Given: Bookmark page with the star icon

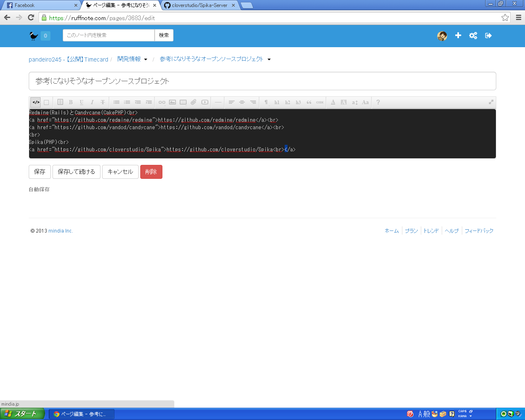Looking at the screenshot, I should coord(505,18).
